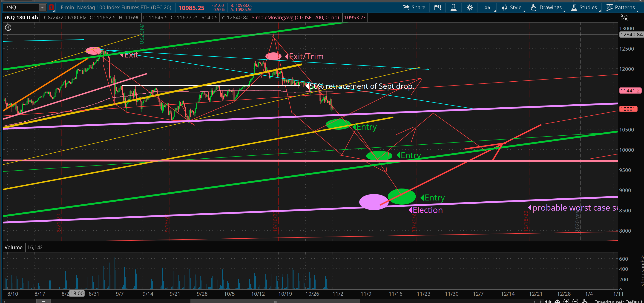Viewport: 644px width, 303px height.
Task: Open the flask Edit Studies icon
Action: 454,8
